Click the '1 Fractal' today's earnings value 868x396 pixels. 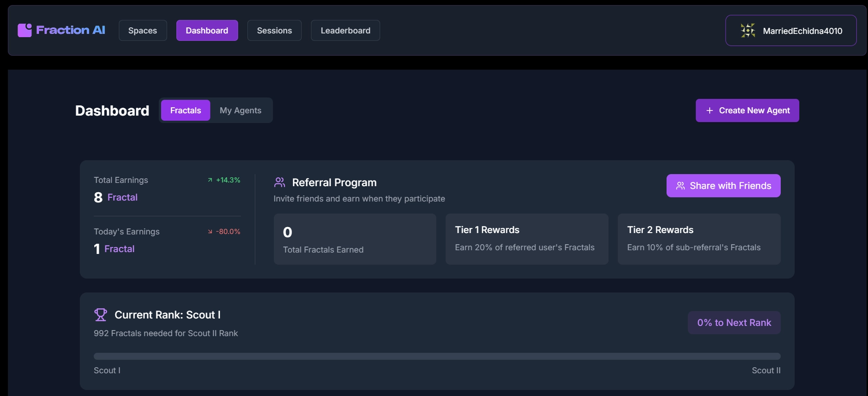pyautogui.click(x=114, y=249)
